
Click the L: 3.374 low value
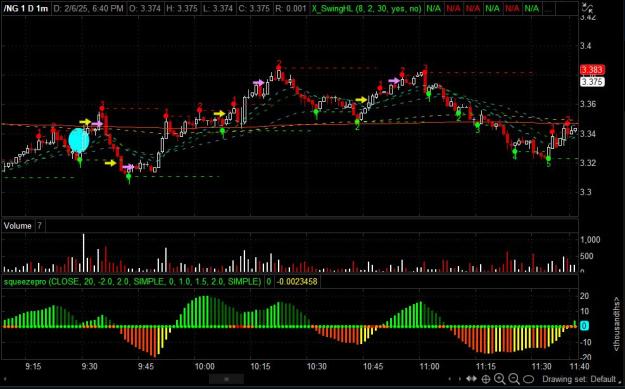pyautogui.click(x=217, y=8)
